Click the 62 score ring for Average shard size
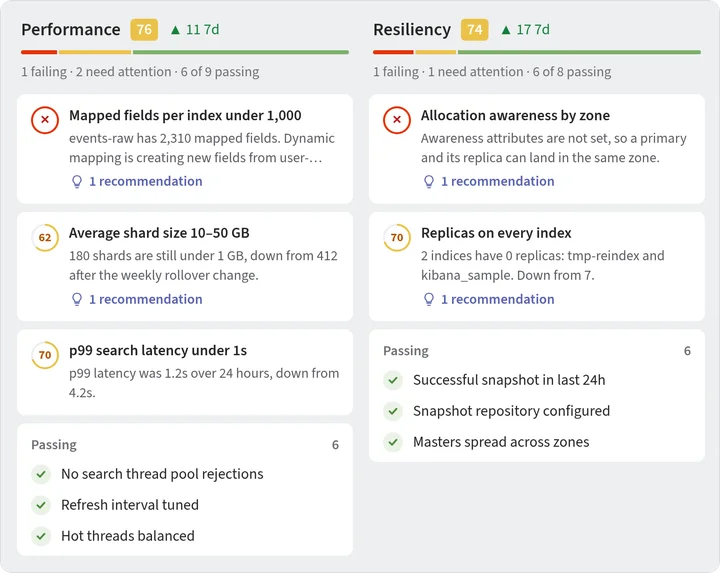 [x=45, y=237]
